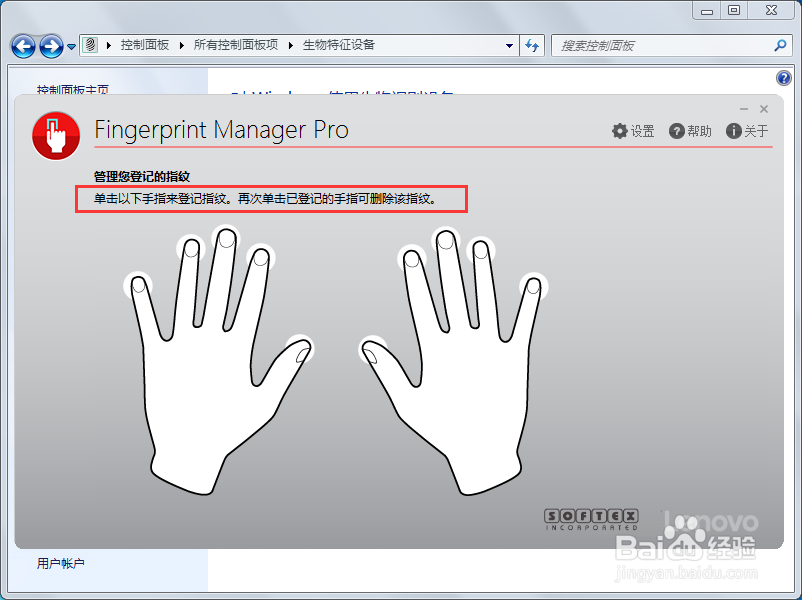The width and height of the screenshot is (802, 600).
Task: Expand arrow after 所有控制面板项 breadcrumb
Action: coord(291,45)
